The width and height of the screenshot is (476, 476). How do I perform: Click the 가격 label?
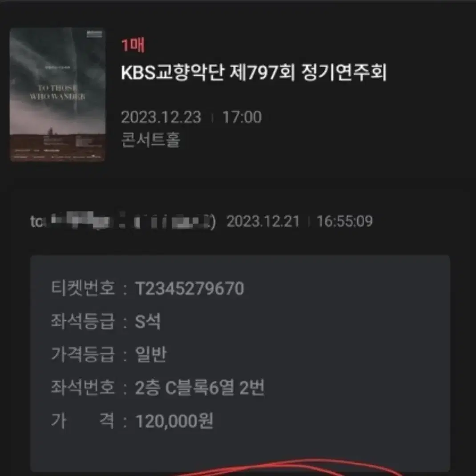[x=83, y=421]
